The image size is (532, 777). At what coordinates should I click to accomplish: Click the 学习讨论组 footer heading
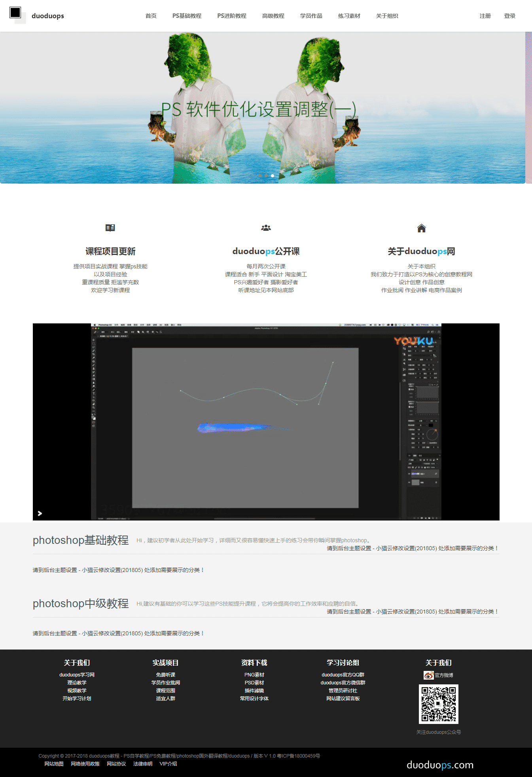pos(343,663)
